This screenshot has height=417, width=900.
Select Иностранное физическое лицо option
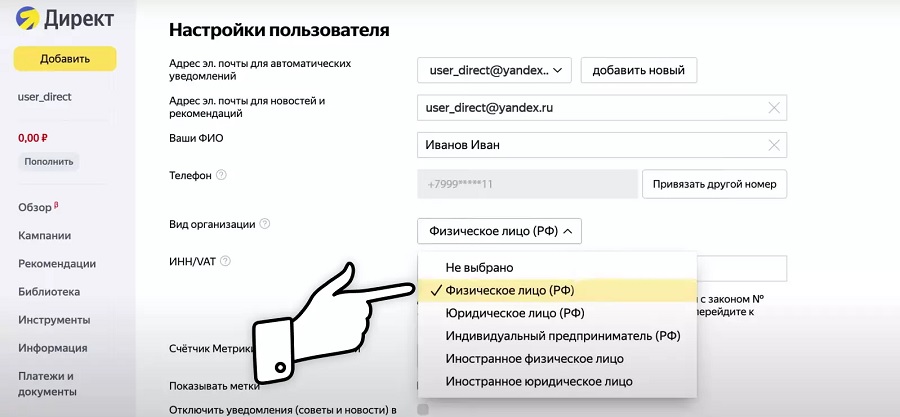[x=557, y=359]
